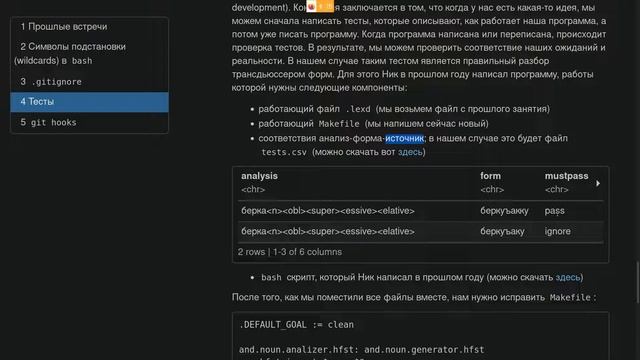Select the cell 'беркуъаку'
Viewport: 640px width, 360px height.
(502, 231)
